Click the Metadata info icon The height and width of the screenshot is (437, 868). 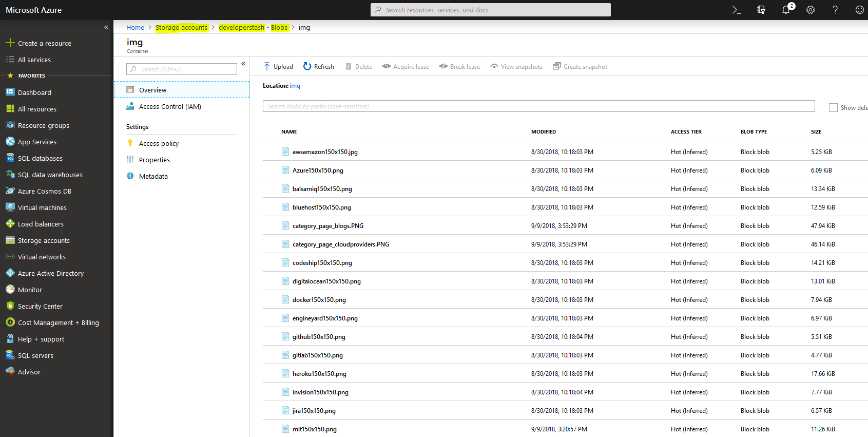(130, 176)
